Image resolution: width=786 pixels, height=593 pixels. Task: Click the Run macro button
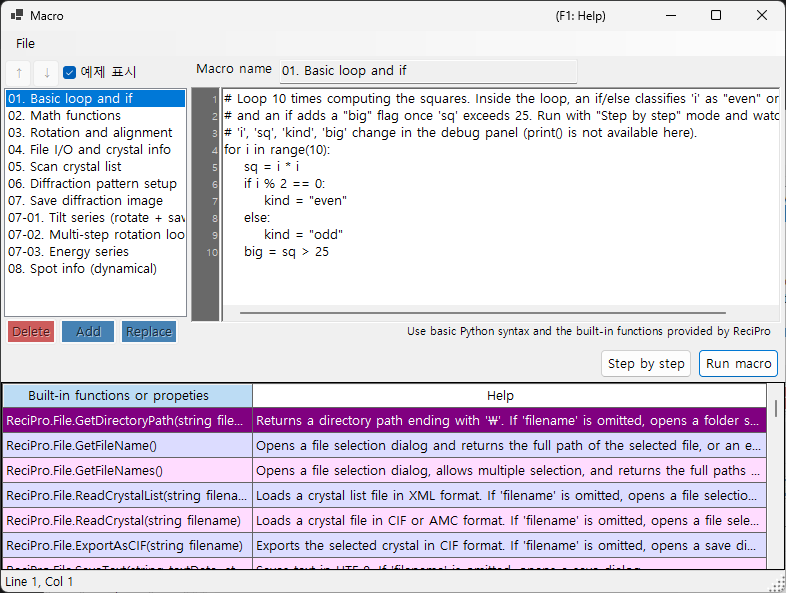point(738,363)
